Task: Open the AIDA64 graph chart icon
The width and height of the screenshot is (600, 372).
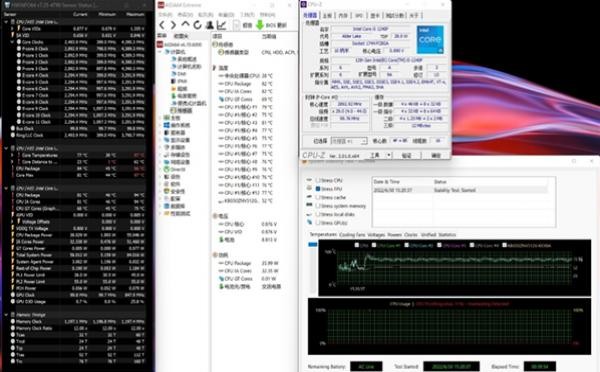Action: point(221,25)
